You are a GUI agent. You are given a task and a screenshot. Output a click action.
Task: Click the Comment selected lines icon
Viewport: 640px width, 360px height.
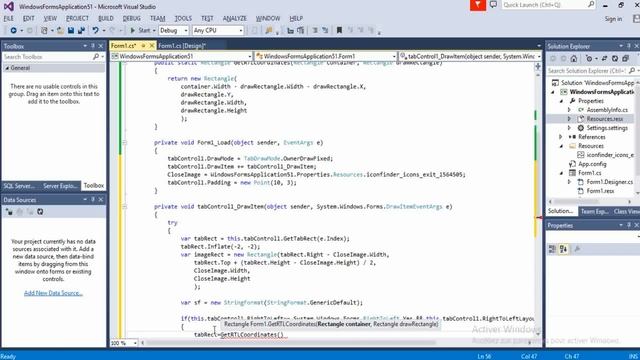pos(315,31)
